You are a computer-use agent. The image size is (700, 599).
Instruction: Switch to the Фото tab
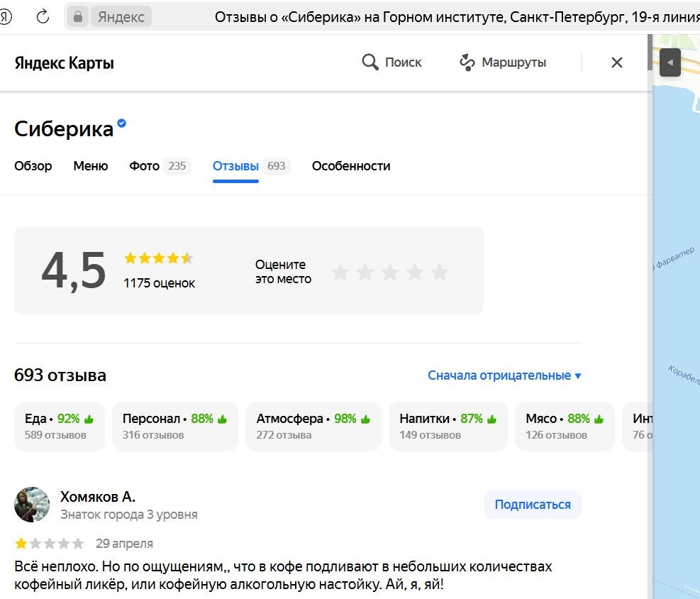[144, 166]
